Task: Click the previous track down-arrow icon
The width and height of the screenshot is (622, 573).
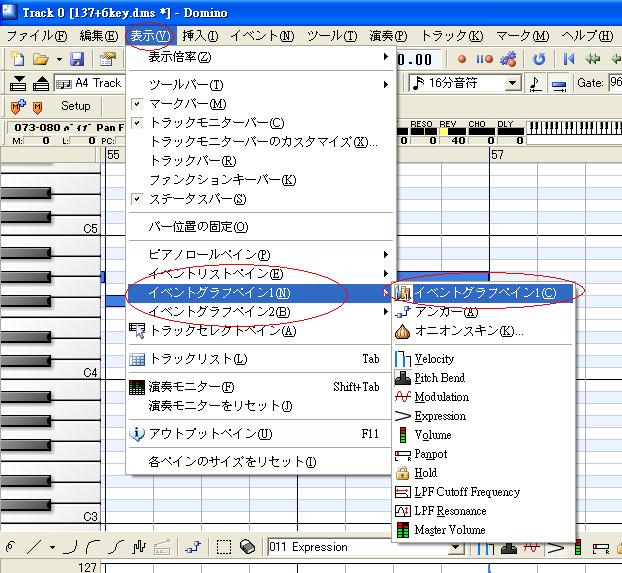Action: click(18, 83)
